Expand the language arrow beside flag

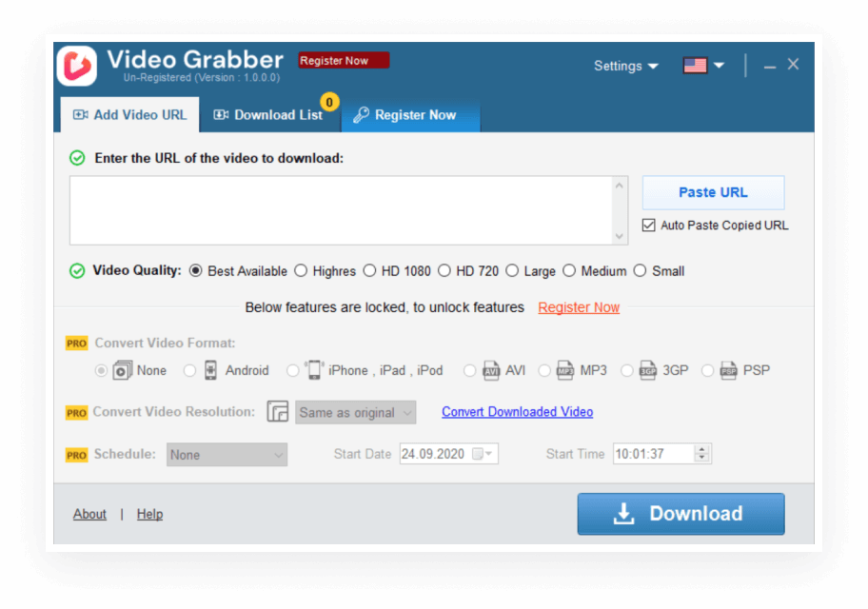pos(720,66)
